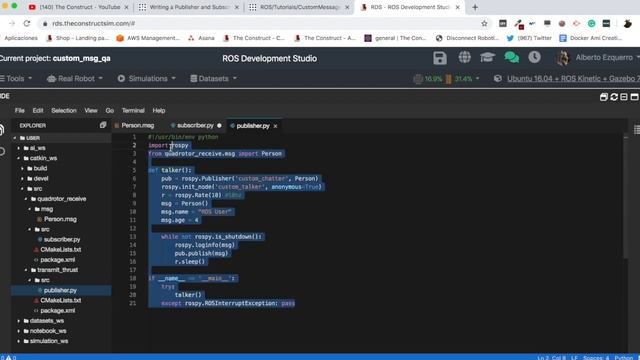Screen dimensions: 640x360
Task: Click the IDE detach window icon
Action: pyautogui.click(x=604, y=97)
